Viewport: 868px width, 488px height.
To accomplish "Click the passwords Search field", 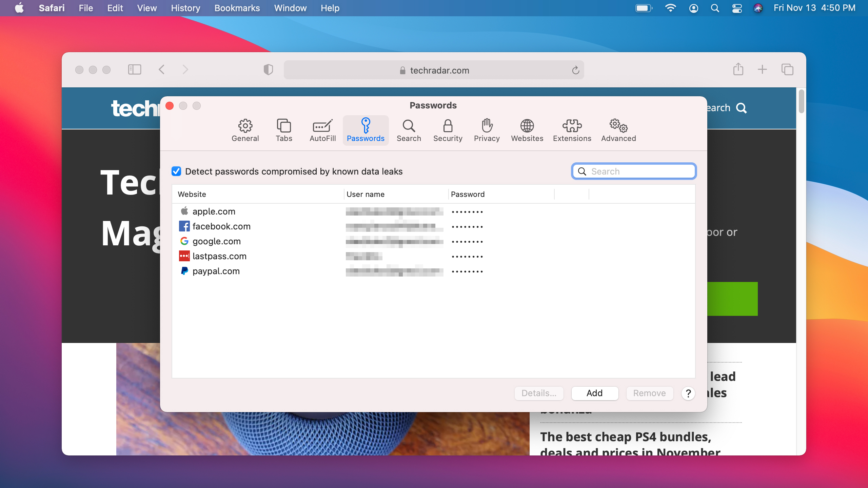I will click(634, 171).
